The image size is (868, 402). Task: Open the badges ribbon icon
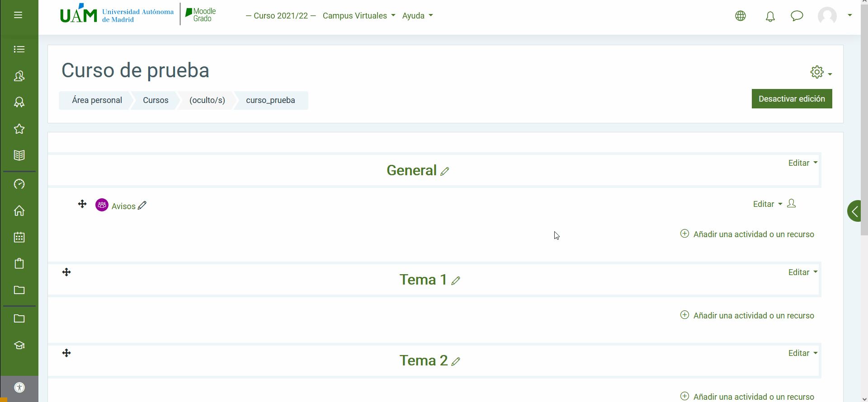[x=19, y=103]
